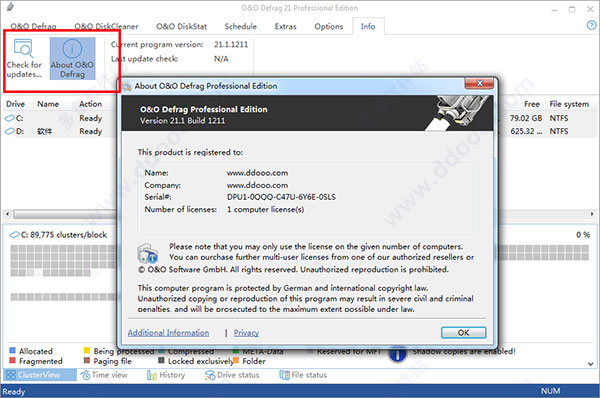Open the Options tab
This screenshot has width=600, height=398.
point(328,26)
